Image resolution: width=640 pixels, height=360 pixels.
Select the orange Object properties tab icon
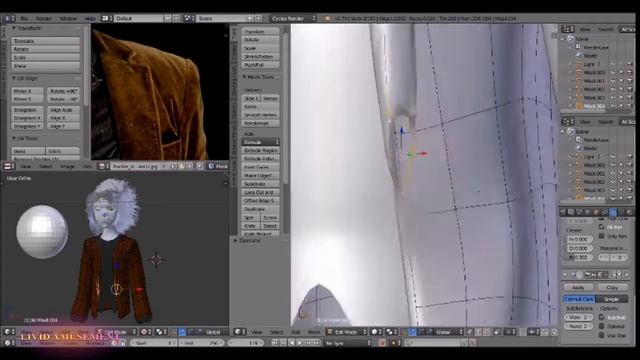tap(596, 212)
